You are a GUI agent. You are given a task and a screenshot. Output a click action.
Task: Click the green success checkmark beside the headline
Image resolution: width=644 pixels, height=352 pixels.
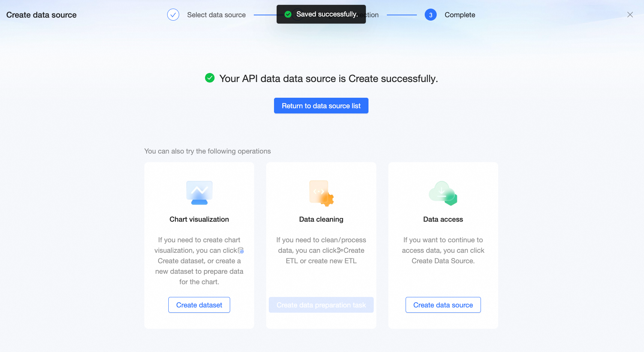210,78
